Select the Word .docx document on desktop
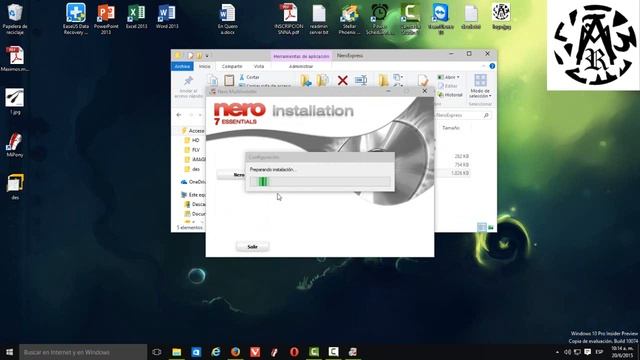The height and width of the screenshot is (360, 640). 227,19
